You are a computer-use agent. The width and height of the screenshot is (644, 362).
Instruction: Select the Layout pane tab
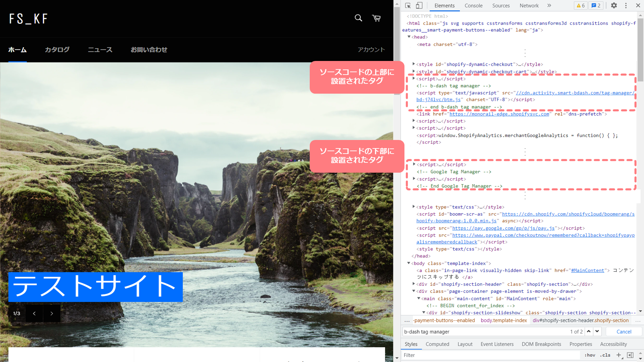pos(465,344)
